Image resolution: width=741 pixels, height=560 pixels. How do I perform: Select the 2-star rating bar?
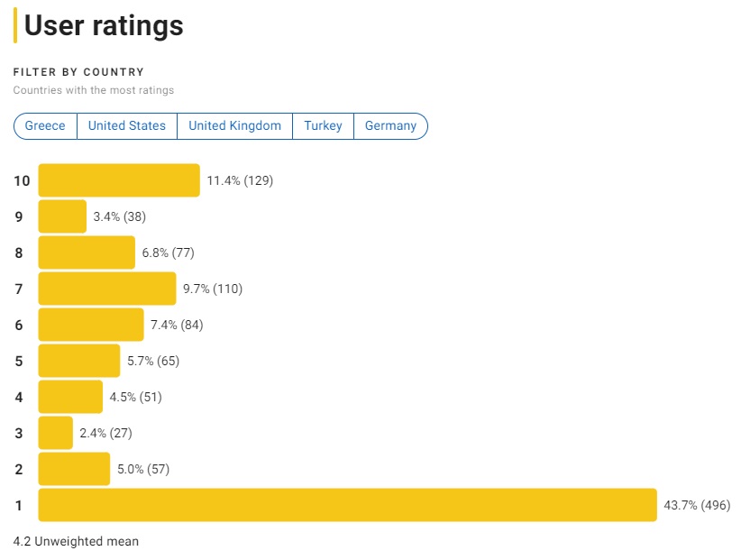click(x=74, y=469)
